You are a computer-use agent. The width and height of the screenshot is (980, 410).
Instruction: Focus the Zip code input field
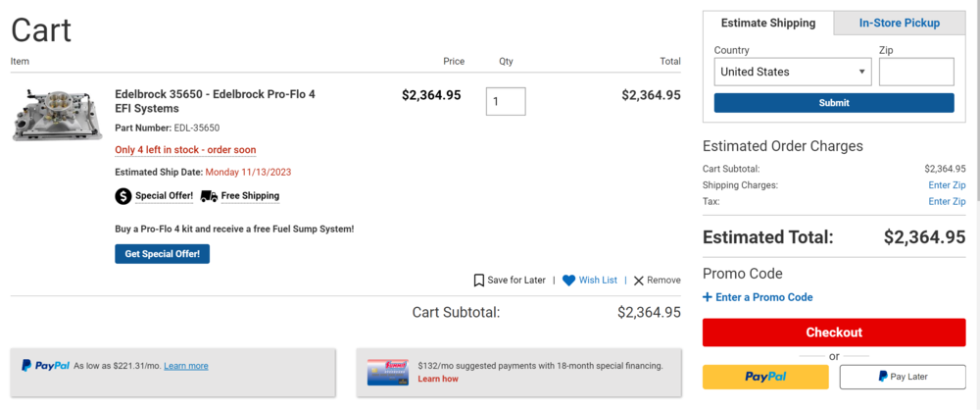pyautogui.click(x=916, y=72)
